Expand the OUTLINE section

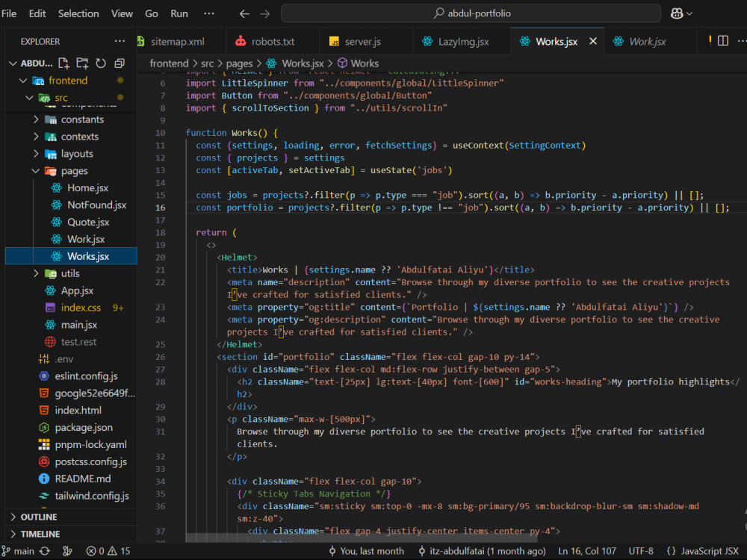pos(72,517)
